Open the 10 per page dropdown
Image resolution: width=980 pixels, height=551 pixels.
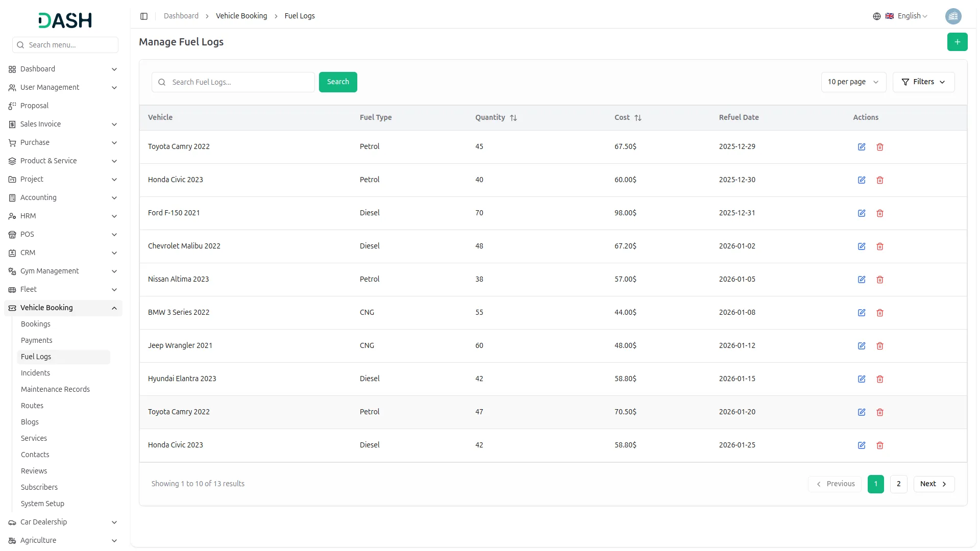pyautogui.click(x=853, y=82)
